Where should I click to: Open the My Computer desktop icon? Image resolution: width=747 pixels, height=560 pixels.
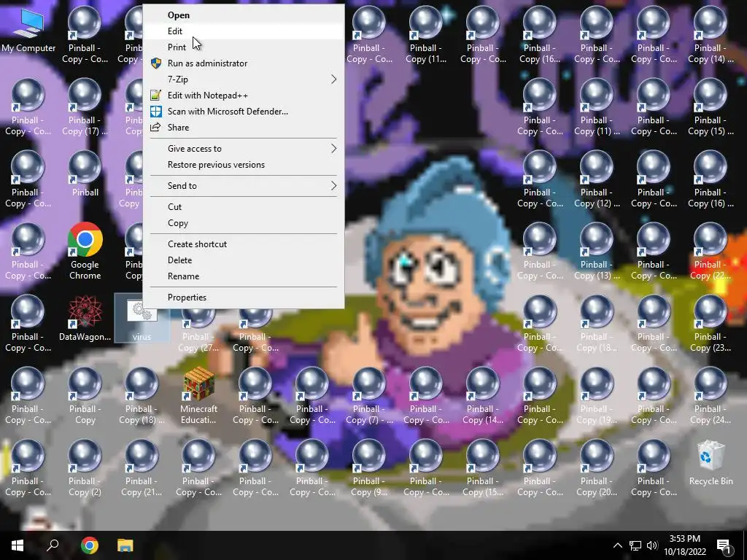click(28, 29)
